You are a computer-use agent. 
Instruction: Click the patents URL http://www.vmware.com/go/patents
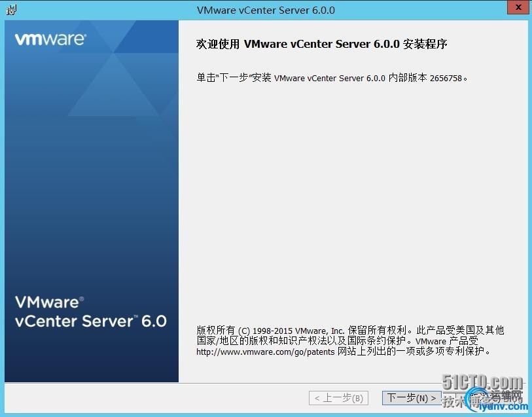[265, 352]
